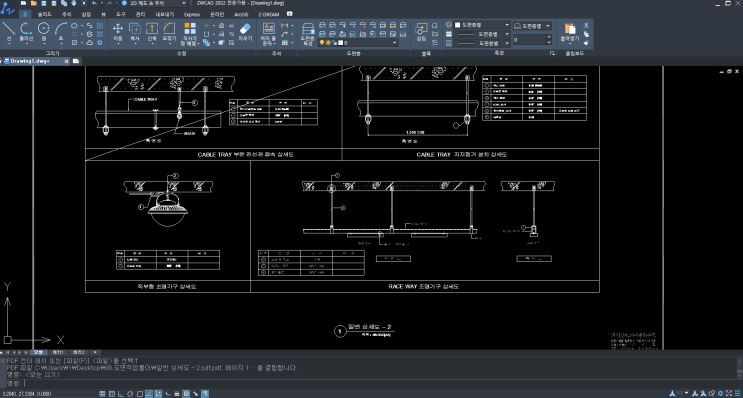Click the Undo arrow in quick access toolbar
Screen dimensions: 743x398
click(94, 3)
